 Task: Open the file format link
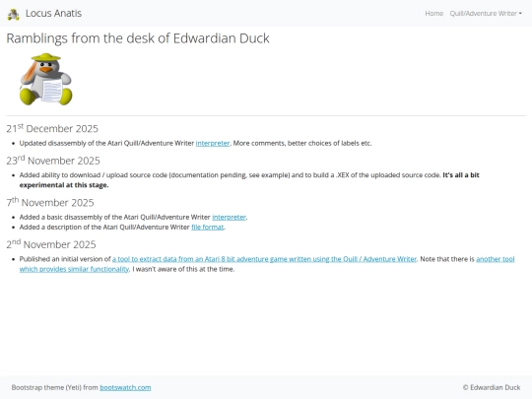207,227
